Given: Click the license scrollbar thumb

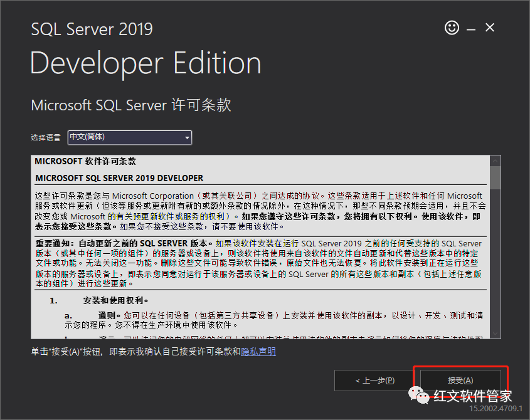Looking at the screenshot, I should click(x=496, y=177).
